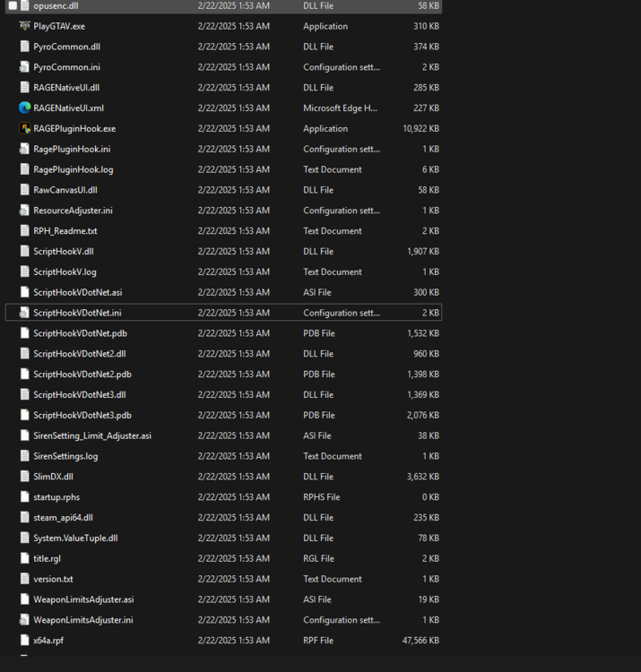Click the ScriptHookVDotNet.ini settings icon

(x=24, y=313)
